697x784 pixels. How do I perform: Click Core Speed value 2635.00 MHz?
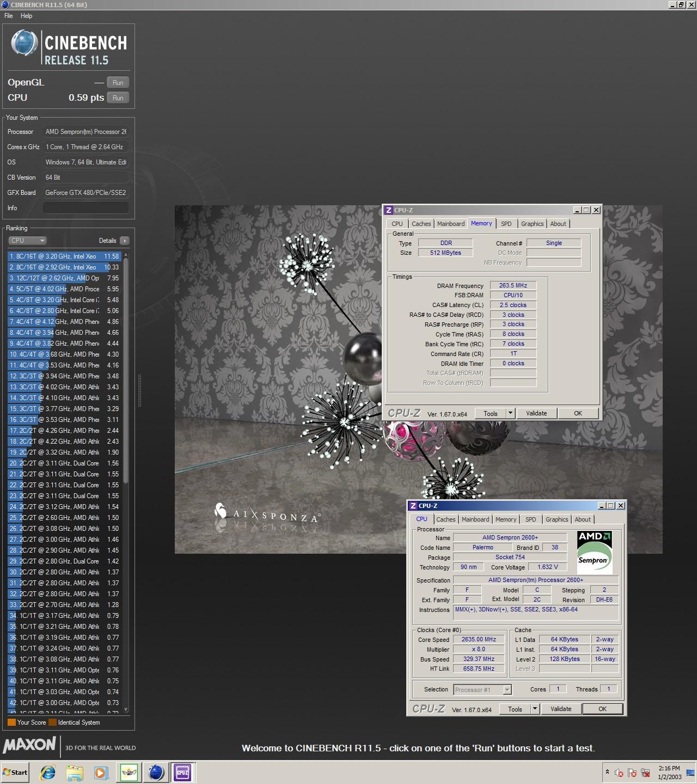479,639
